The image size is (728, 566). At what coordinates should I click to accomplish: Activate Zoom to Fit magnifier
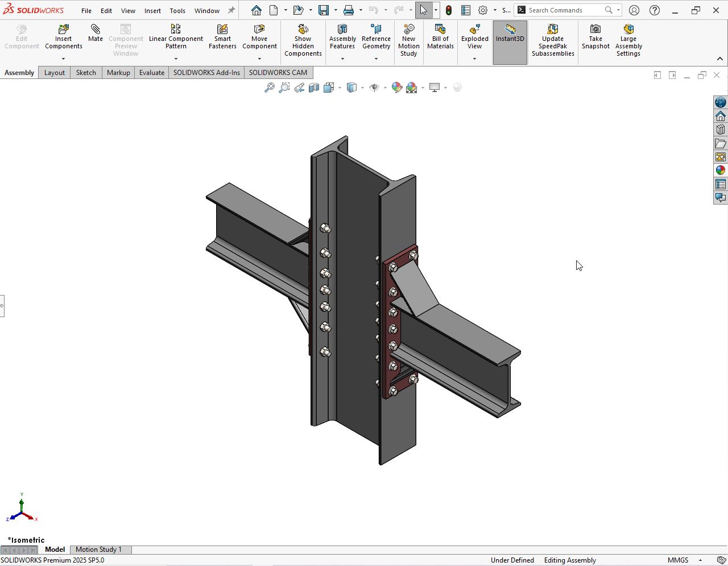[270, 88]
